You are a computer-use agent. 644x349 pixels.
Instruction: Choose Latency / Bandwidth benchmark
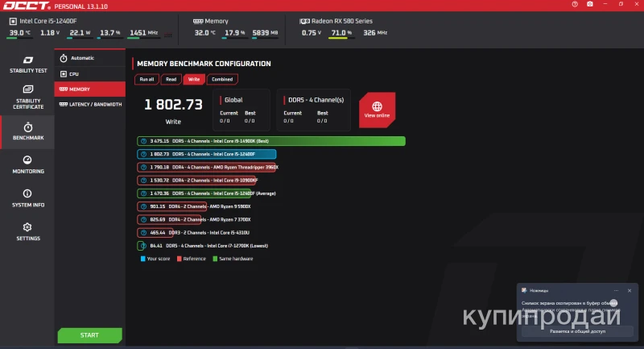90,104
